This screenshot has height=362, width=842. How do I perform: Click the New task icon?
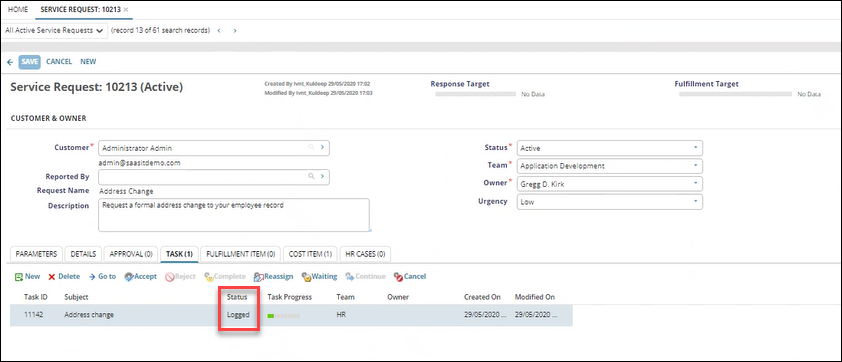tap(19, 277)
